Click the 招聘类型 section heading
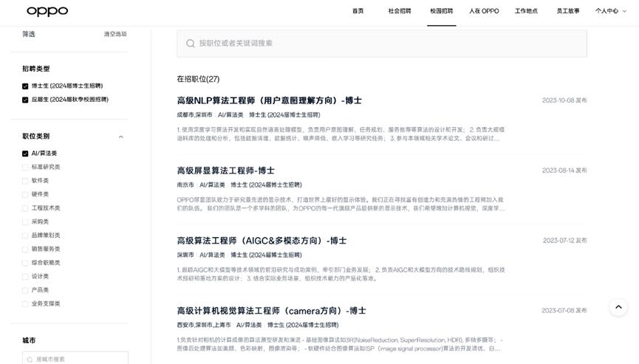This screenshot has width=639, height=364. [36, 69]
